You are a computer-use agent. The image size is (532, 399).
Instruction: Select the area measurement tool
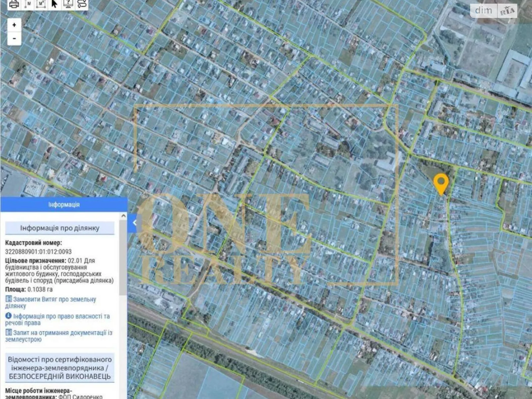pyautogui.click(x=41, y=4)
